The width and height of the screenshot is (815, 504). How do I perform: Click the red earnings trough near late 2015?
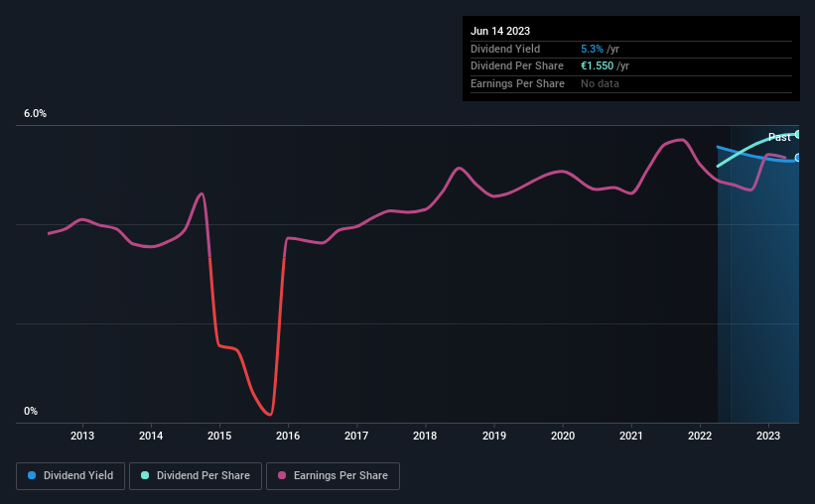pyautogui.click(x=269, y=414)
